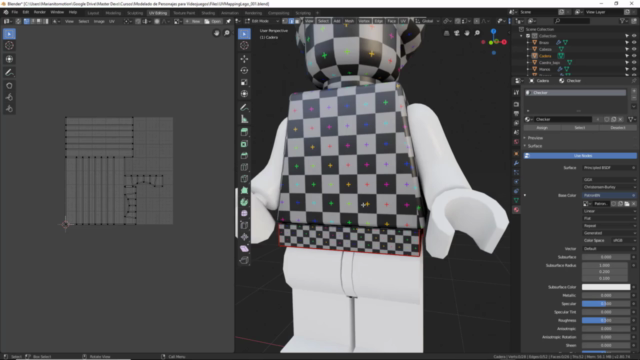The height and width of the screenshot is (360, 640).
Task: Toggle Use Nodes for the material
Action: 580,156
